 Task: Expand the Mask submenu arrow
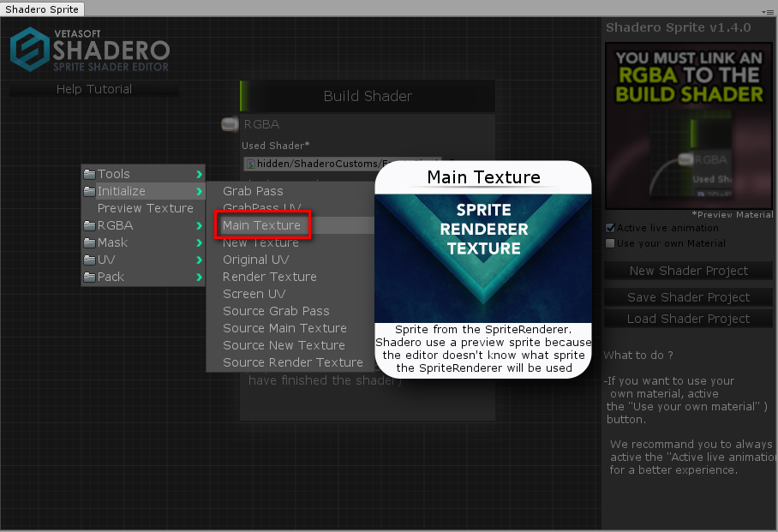pyautogui.click(x=199, y=242)
